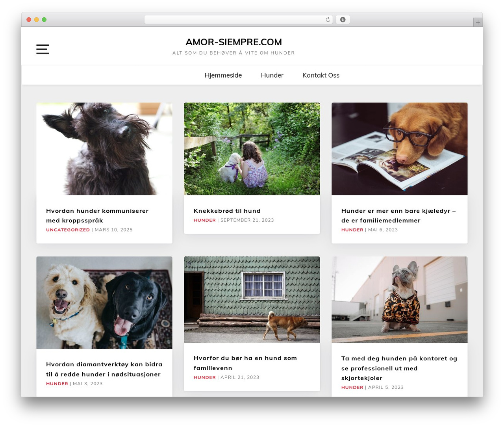Click the dog with glasses thumbnail
Image resolution: width=504 pixels, height=427 pixels.
coord(400,149)
